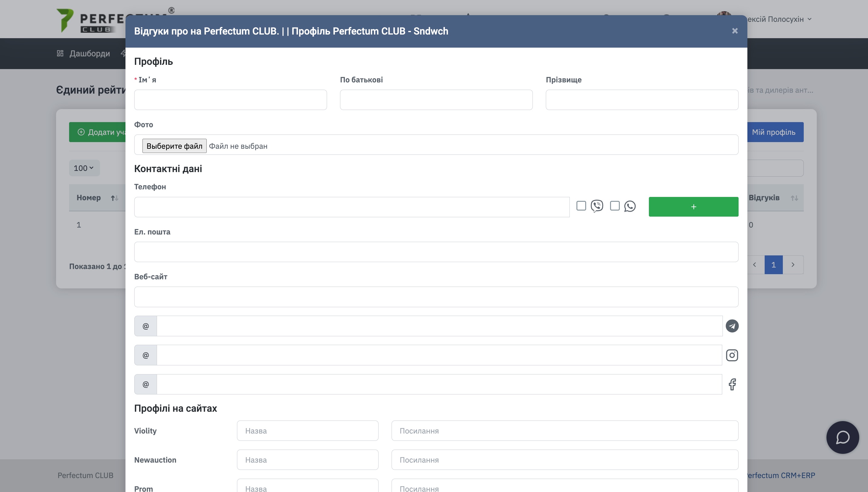Click the Viber phone icon
The image size is (868, 492).
pyautogui.click(x=596, y=206)
